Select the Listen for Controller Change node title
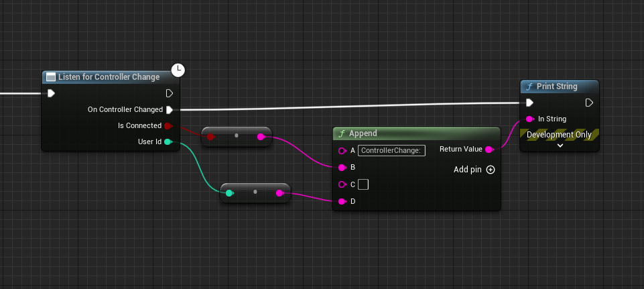The width and height of the screenshot is (644, 289). [x=109, y=77]
